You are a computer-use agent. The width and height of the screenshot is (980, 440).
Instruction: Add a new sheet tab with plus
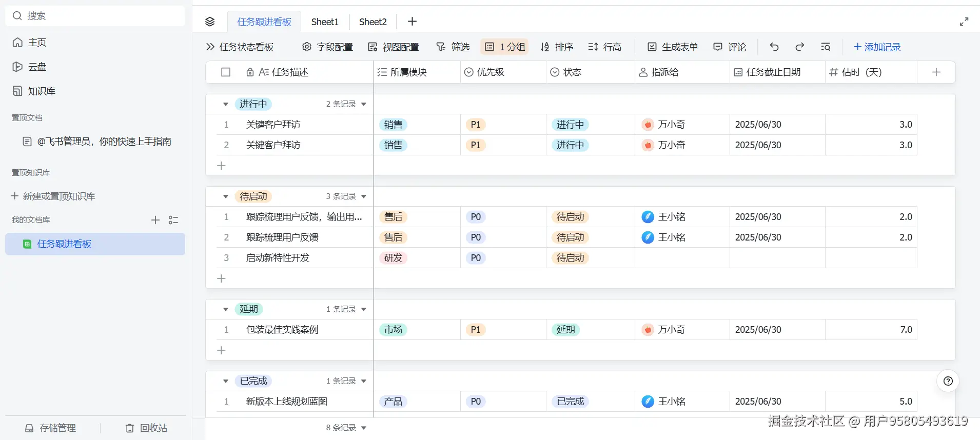coord(412,22)
